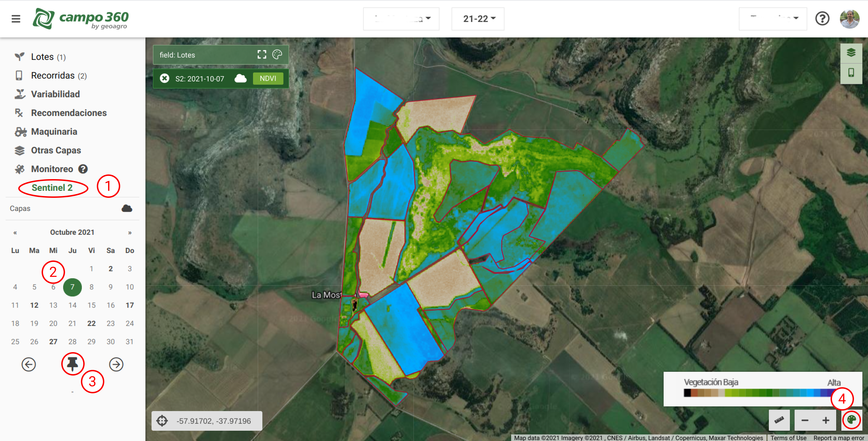Click the field: Lotes layer label
The image size is (868, 441).
[177, 55]
